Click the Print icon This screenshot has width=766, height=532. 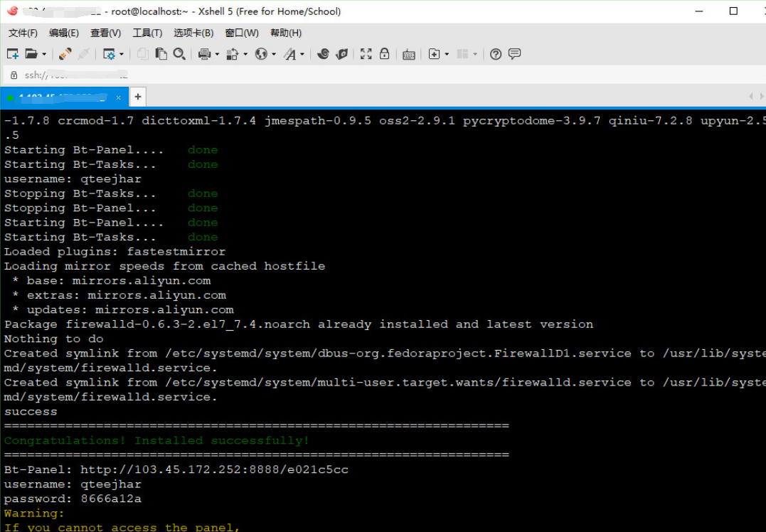click(204, 54)
